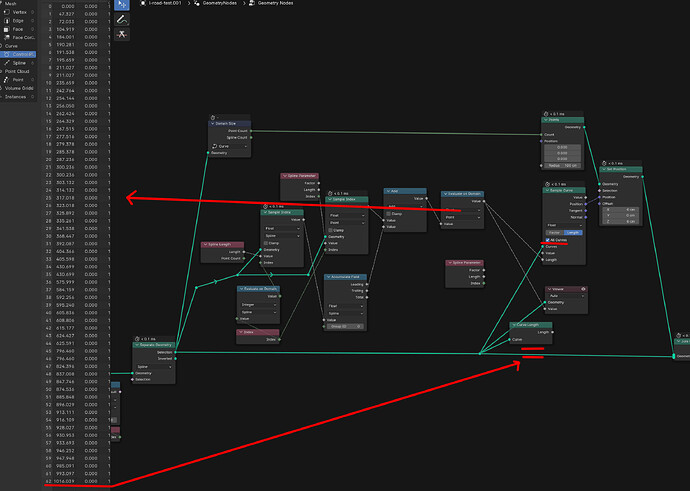The image size is (690, 491).
Task: Open the Spline domain dropdown in Accumulate Field
Action: [346, 313]
